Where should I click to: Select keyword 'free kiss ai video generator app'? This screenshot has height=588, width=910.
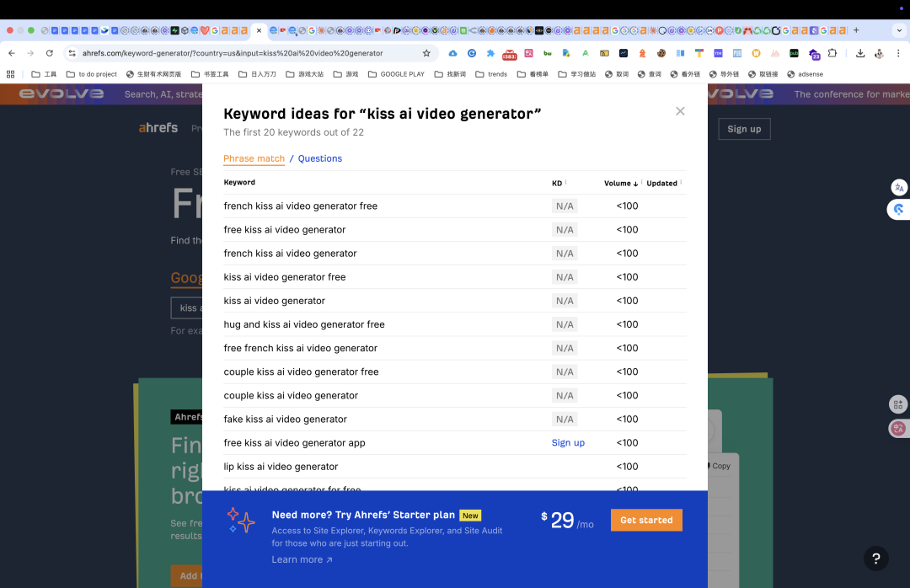coord(294,443)
